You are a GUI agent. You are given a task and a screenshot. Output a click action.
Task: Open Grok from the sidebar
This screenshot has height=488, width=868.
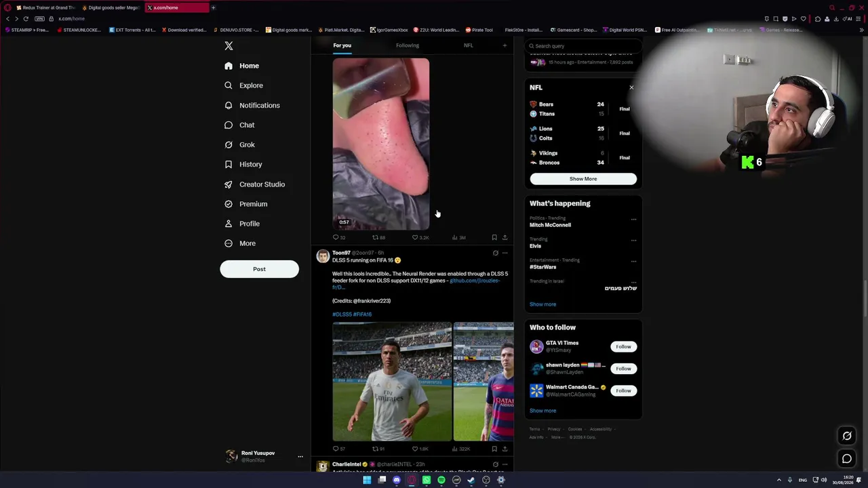click(x=239, y=144)
